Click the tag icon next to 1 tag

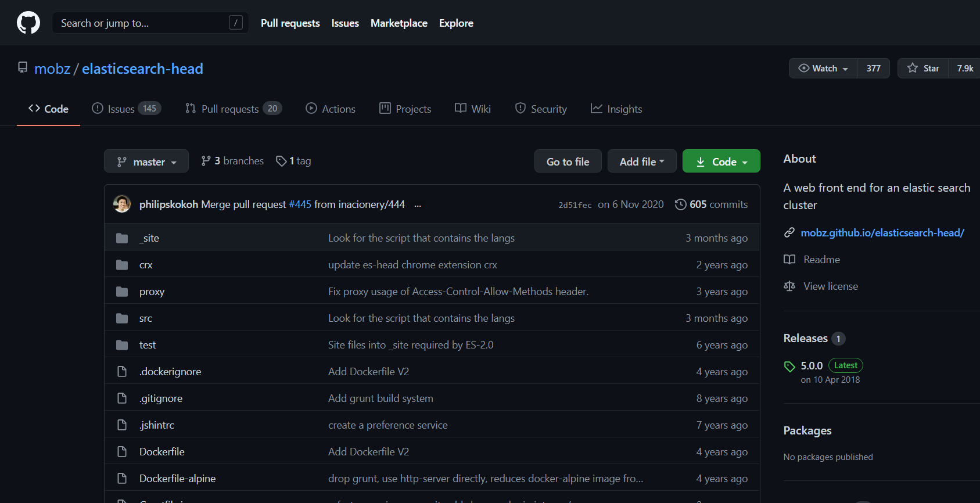[281, 161]
